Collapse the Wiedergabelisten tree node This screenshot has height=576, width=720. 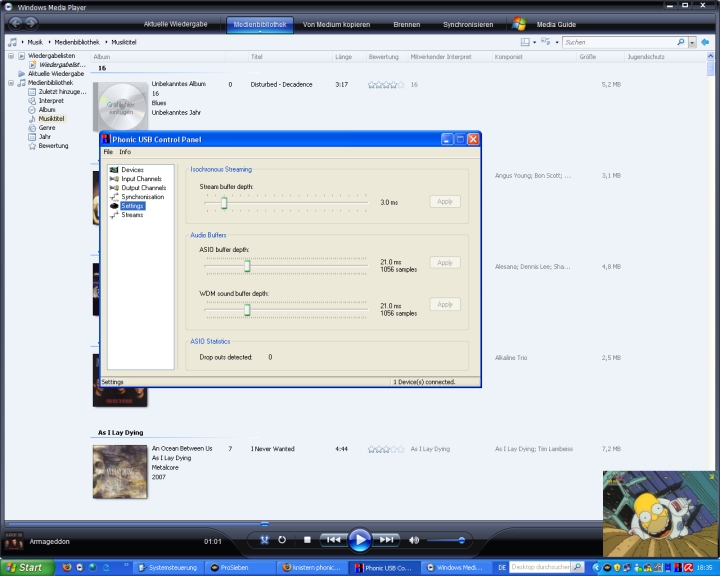11,56
